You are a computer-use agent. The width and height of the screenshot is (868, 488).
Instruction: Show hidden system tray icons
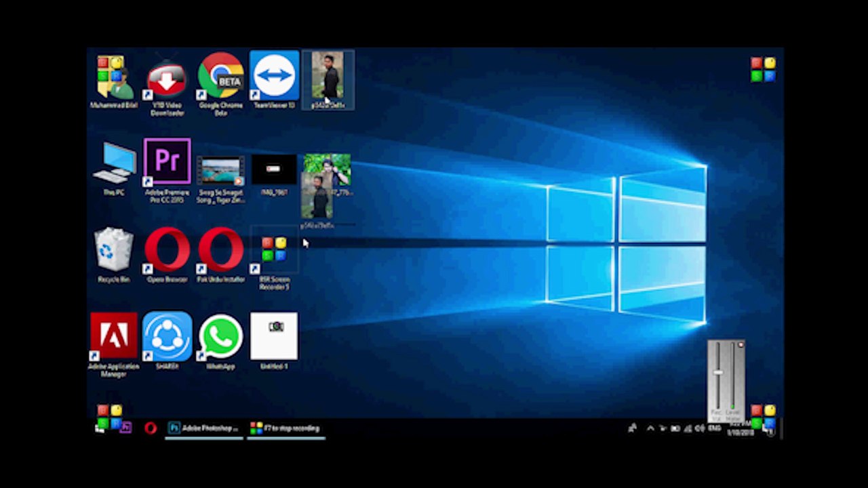coord(650,428)
